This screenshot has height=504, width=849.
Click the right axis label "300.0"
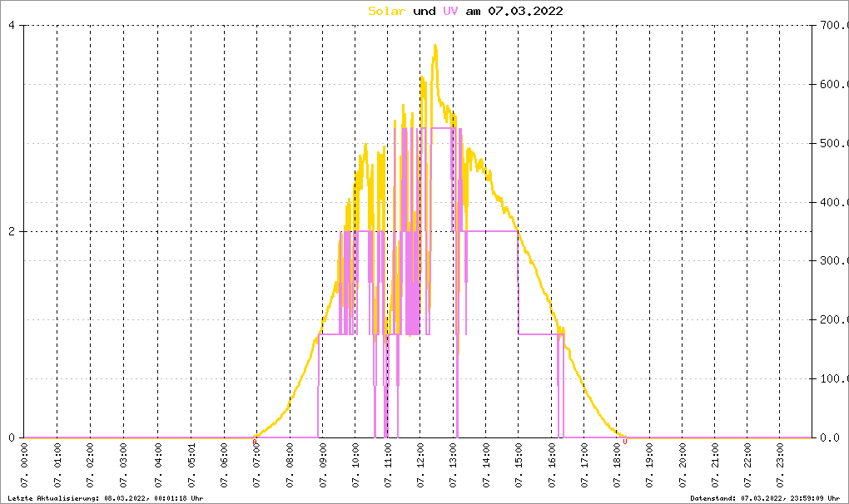(834, 260)
